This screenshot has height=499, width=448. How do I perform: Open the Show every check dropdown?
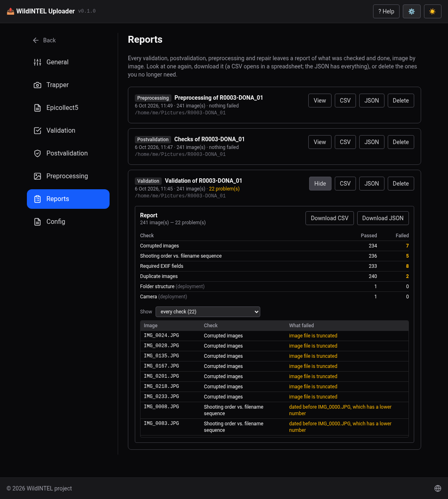[208, 312]
